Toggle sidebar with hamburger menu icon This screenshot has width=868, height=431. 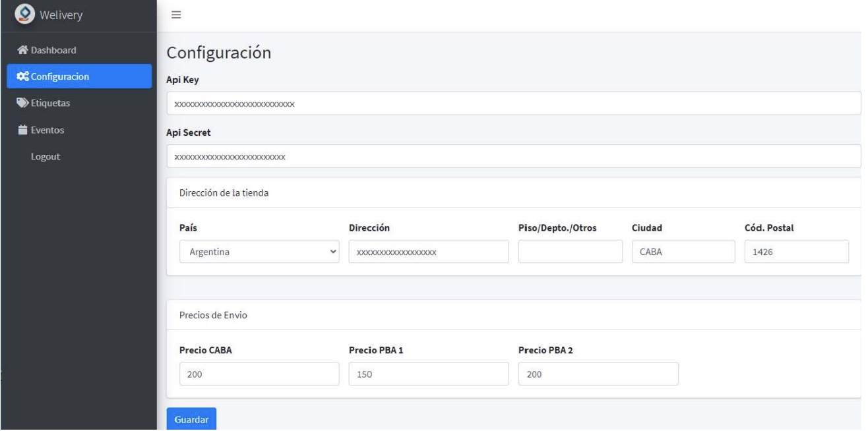(176, 15)
